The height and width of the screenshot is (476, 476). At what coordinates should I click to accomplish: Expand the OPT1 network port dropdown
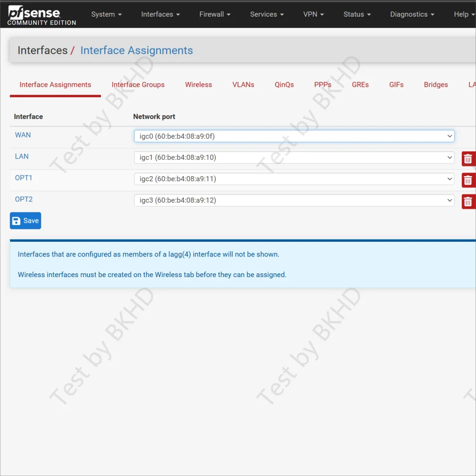294,179
